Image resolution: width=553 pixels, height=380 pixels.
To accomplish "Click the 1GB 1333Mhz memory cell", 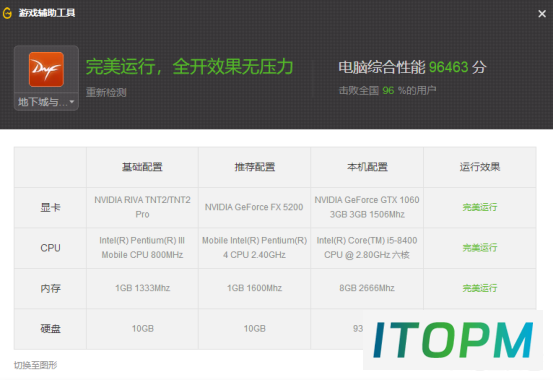I will pyautogui.click(x=142, y=288).
